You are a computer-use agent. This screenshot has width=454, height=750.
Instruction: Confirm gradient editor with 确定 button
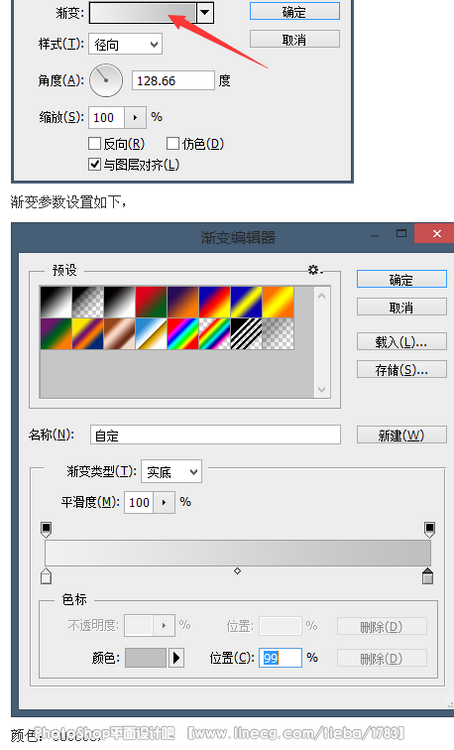pos(401,279)
